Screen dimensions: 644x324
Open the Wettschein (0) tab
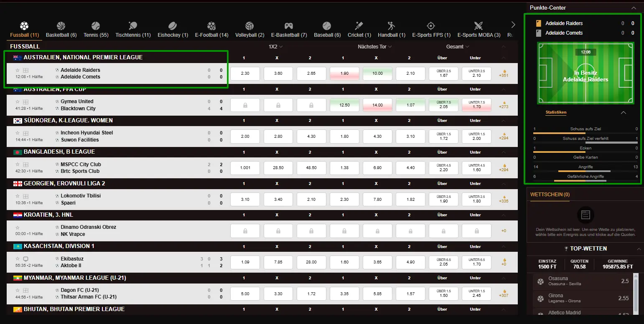[550, 195]
